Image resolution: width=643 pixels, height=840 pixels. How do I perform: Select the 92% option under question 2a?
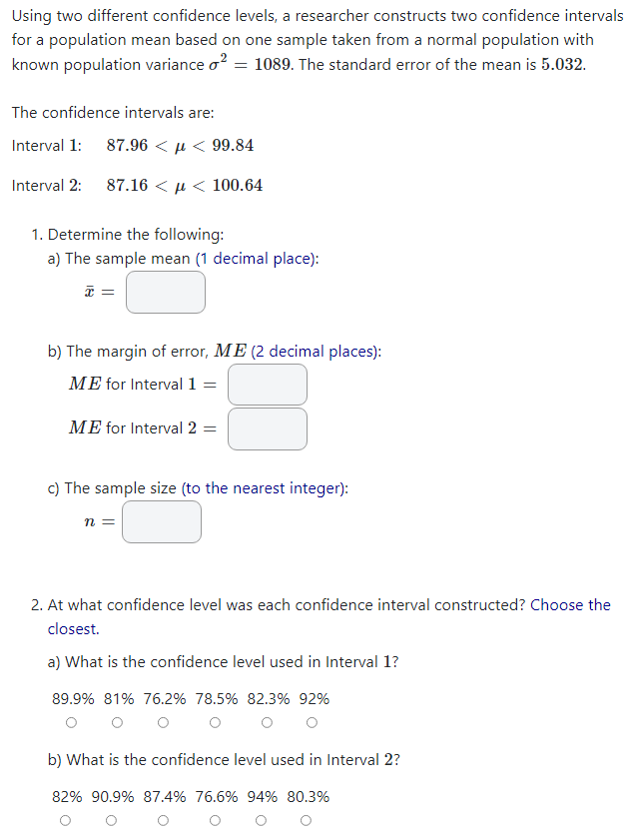pos(312,721)
